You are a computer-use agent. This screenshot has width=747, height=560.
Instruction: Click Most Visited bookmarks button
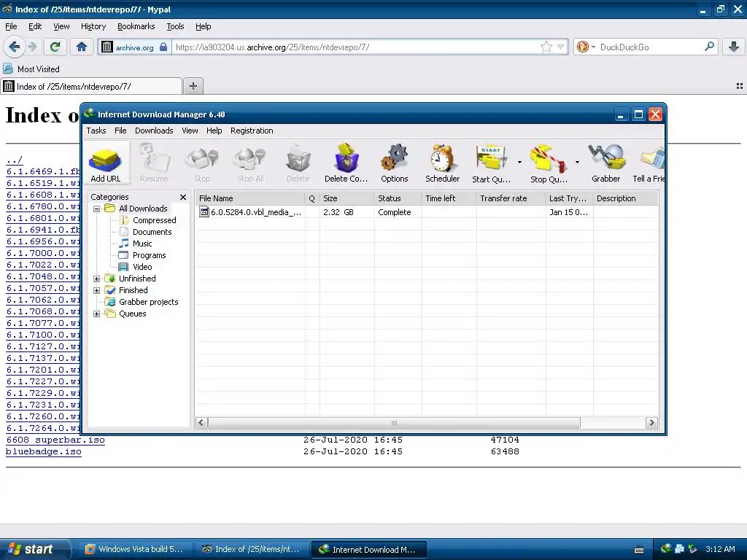point(32,69)
